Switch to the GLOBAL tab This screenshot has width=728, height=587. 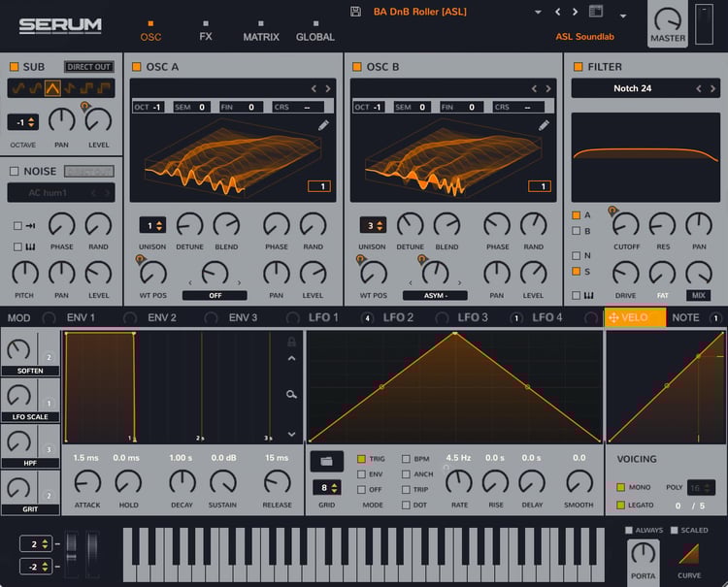[x=315, y=37]
